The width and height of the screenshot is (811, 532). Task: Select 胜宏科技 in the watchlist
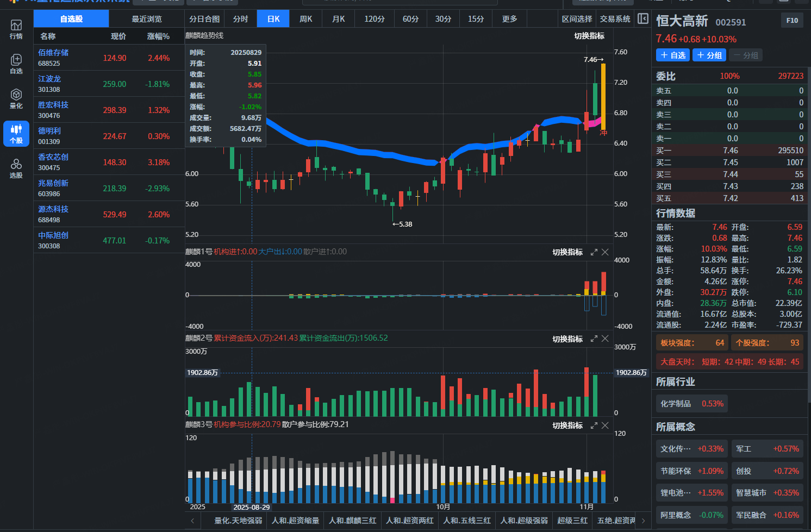tap(109, 110)
